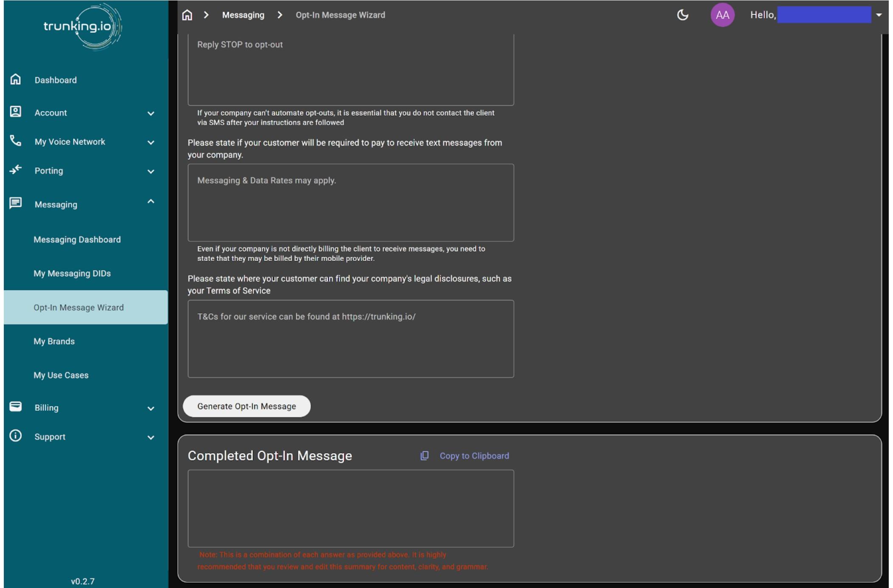This screenshot has height=588, width=893.
Task: Click the Completed Opt-In Message text area
Action: click(350, 508)
